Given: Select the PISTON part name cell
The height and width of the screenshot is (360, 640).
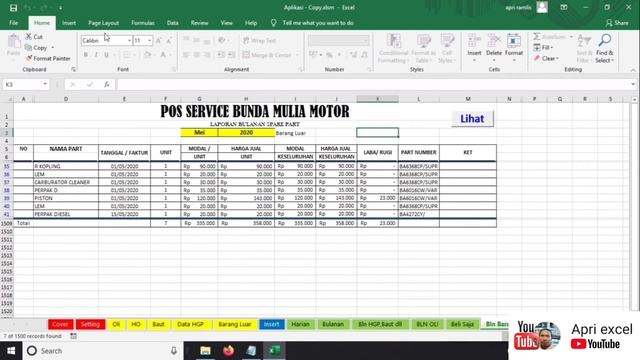Looking at the screenshot, I should coord(66,198).
